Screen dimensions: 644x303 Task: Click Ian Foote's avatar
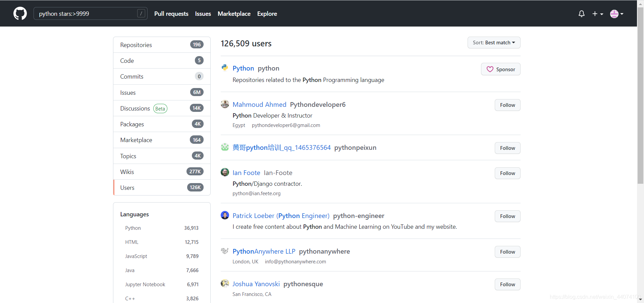pyautogui.click(x=225, y=172)
